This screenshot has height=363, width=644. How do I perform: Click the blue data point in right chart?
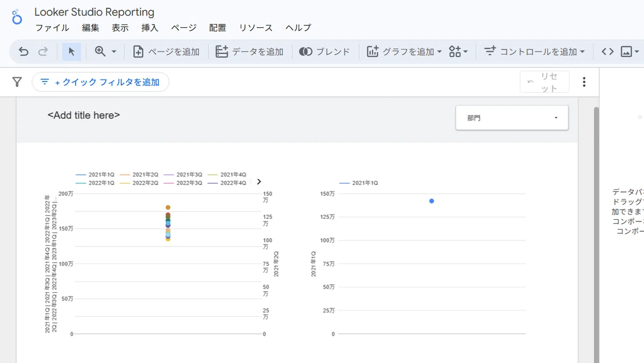pos(431,201)
